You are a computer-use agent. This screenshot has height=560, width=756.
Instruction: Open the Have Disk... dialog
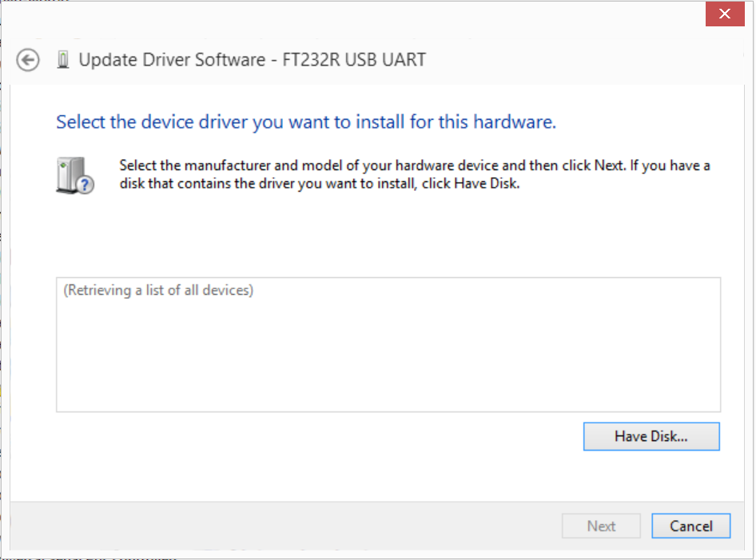[x=651, y=437]
